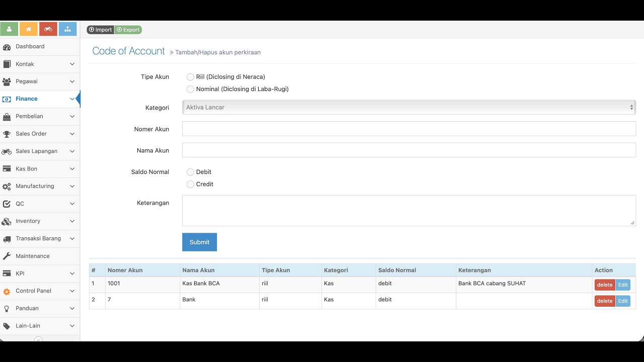The image size is (644, 362).
Task: Collapse the Finance menu chevron
Action: (72, 99)
